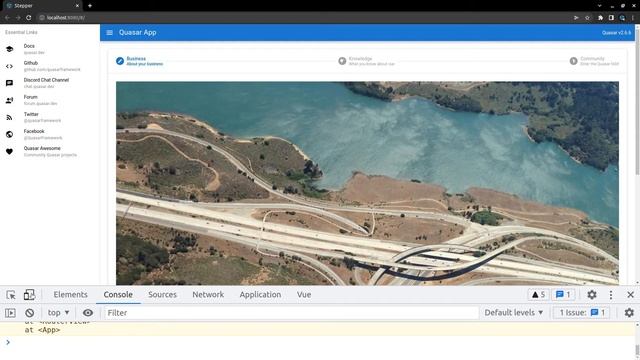
Task: Open the Quasar Awesome link
Action: click(50, 151)
